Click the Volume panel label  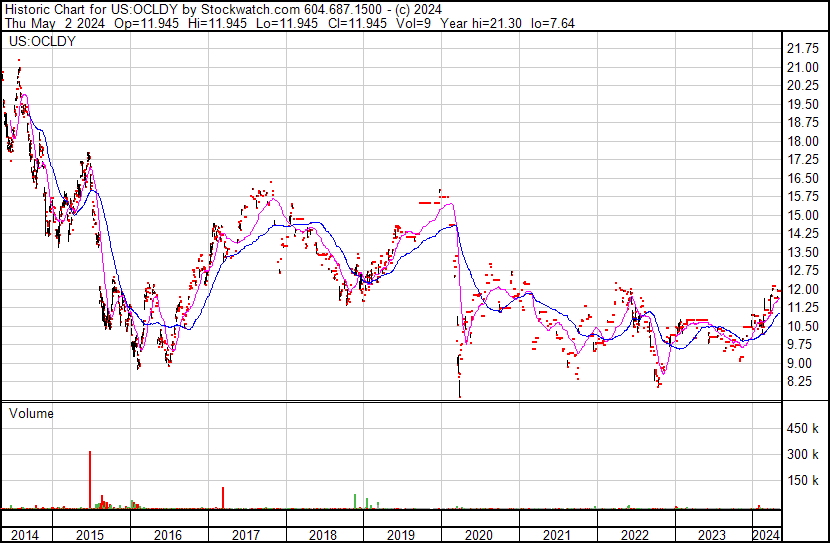(x=31, y=412)
